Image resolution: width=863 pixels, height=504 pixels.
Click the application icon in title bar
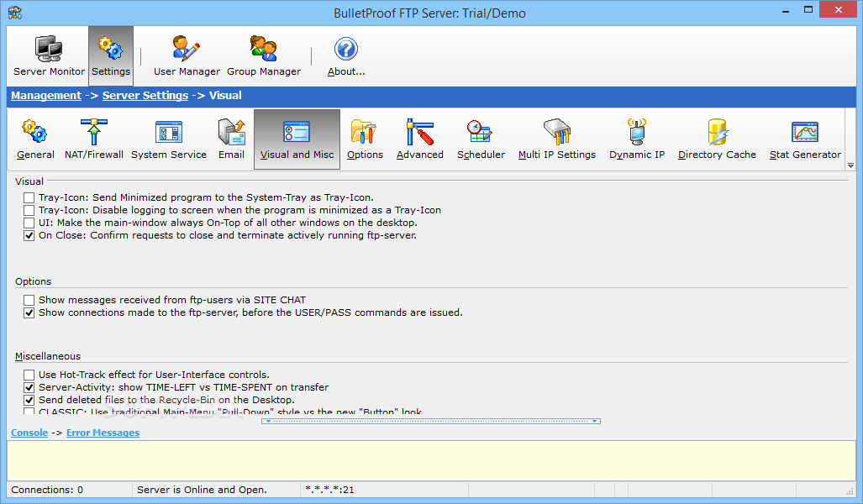click(x=15, y=12)
